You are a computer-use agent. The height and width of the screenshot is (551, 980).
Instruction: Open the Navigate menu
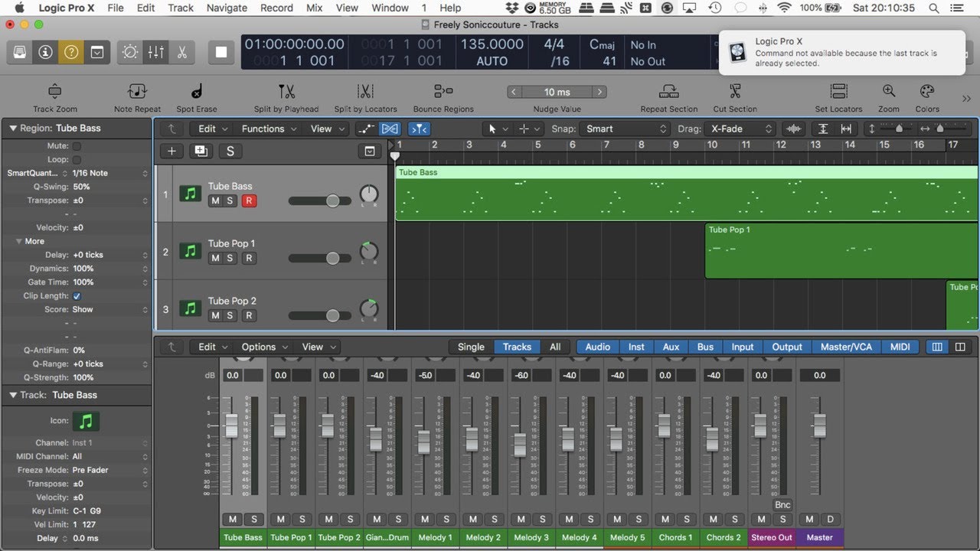pos(227,8)
